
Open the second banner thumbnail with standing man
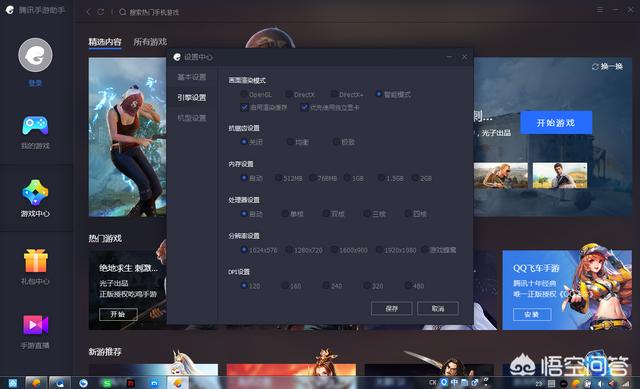click(x=560, y=176)
